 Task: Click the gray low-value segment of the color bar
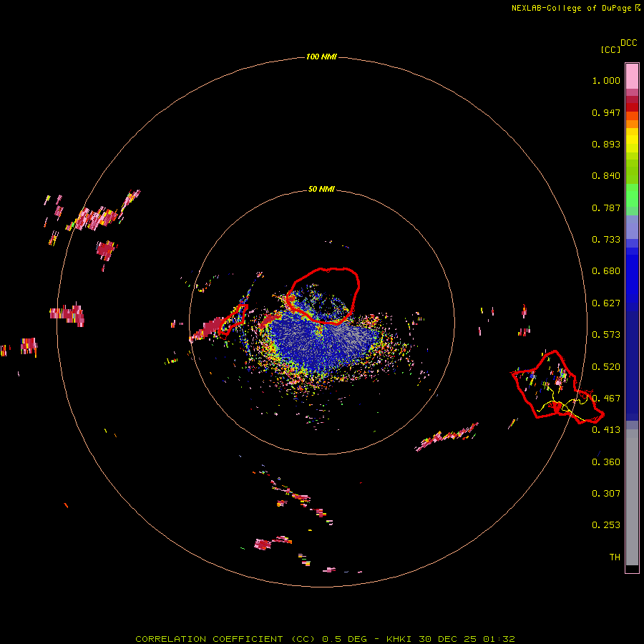pyautogui.click(x=632, y=497)
